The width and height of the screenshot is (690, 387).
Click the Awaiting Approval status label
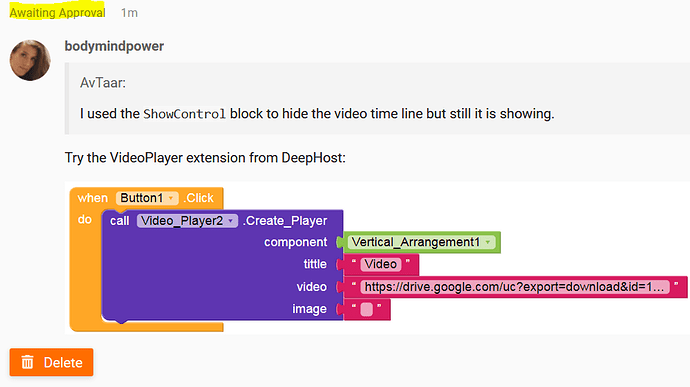(57, 13)
